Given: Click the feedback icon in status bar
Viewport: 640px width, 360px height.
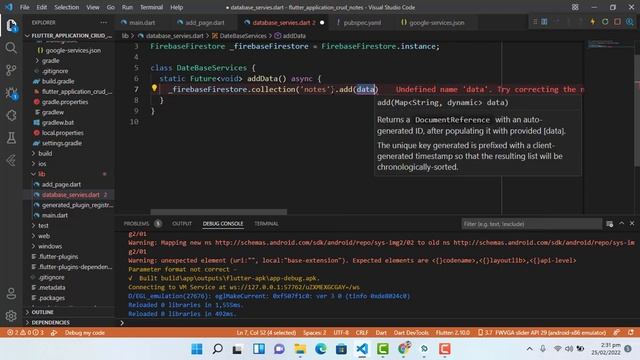Looking at the screenshot, I should point(617,333).
